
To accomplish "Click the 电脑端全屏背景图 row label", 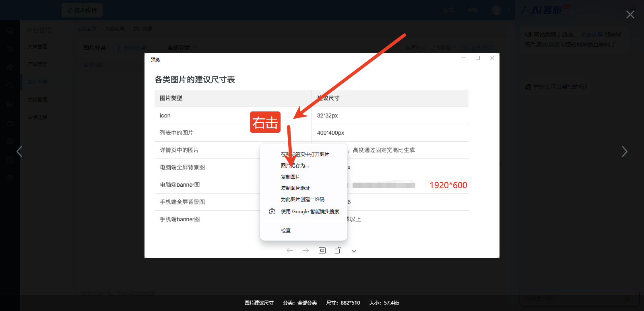I will (x=182, y=167).
